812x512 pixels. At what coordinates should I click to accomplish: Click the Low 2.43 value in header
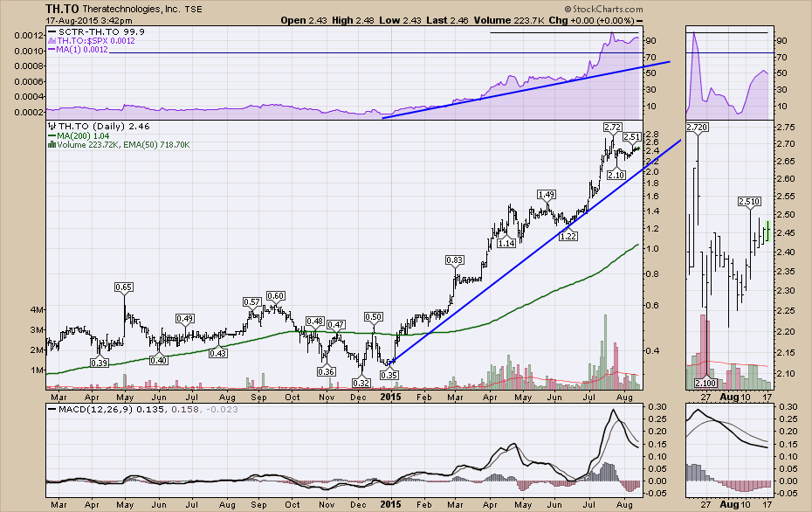(400, 21)
